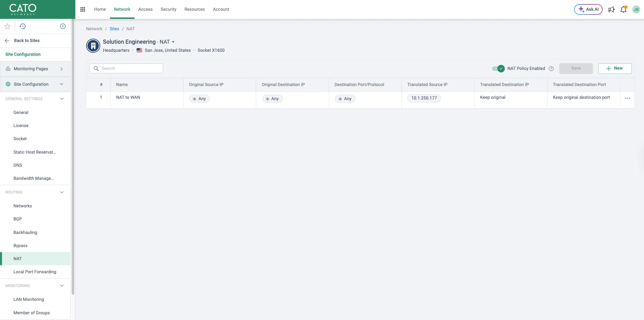The image size is (644, 320).
Task: Click into the Search input field
Action: click(126, 69)
